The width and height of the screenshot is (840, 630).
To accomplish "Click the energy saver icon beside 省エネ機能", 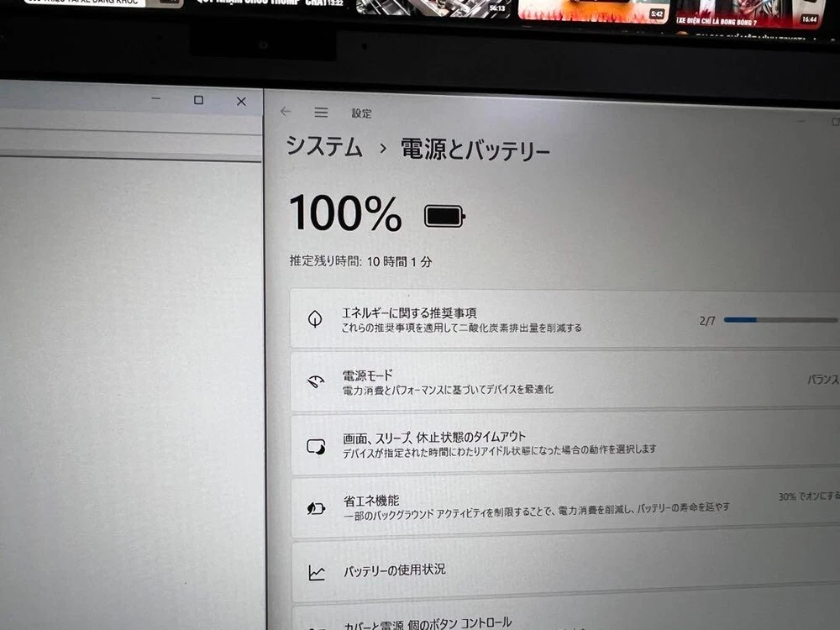I will tap(316, 508).
